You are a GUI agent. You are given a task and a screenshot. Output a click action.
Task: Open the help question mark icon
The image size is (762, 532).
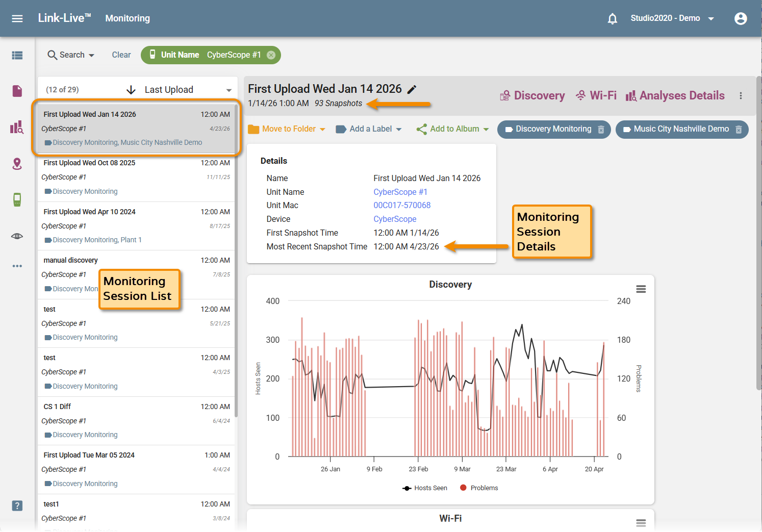click(17, 505)
